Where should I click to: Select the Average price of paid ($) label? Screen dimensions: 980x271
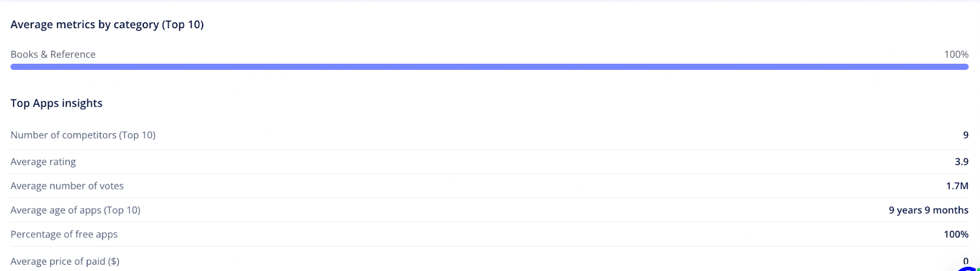coord(65,261)
